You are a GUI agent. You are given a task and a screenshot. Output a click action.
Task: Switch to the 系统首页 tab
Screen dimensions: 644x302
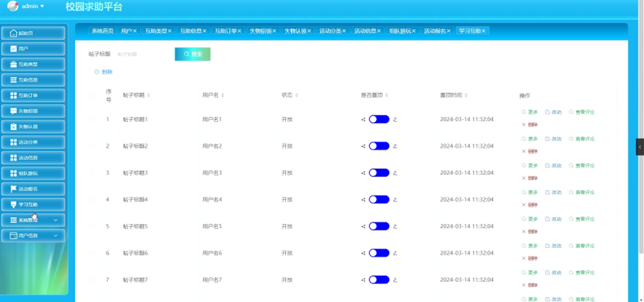coord(102,30)
